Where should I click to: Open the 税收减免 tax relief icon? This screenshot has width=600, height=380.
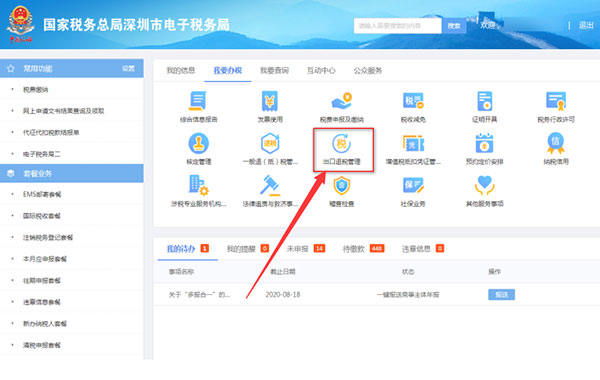[413, 101]
